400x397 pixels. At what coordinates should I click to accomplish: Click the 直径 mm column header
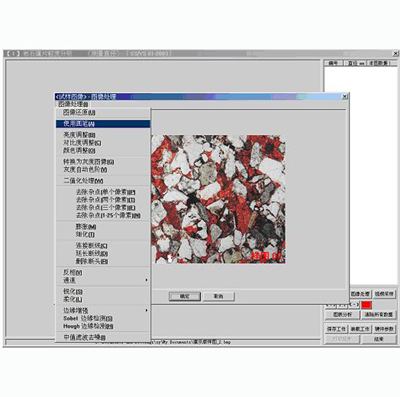[x=356, y=63]
